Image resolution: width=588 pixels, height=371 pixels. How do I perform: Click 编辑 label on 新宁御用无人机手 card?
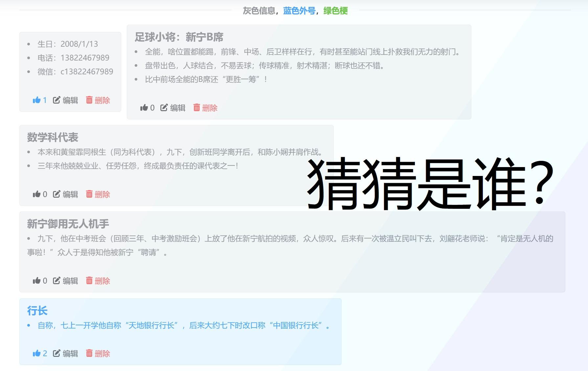point(70,281)
